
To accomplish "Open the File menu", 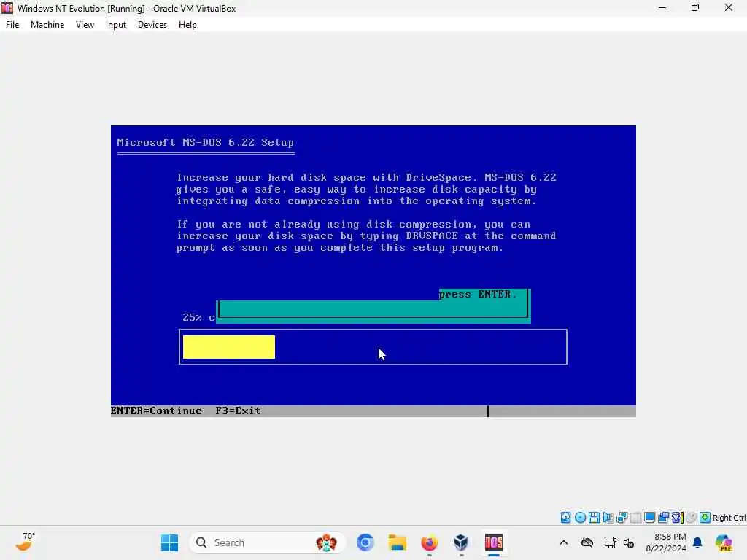I will coord(12,25).
